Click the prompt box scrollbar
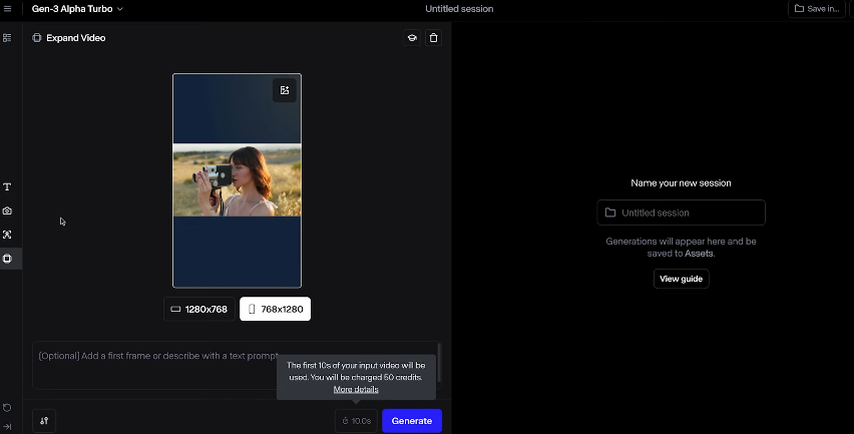Viewport: 854px width, 434px height. pos(438,363)
